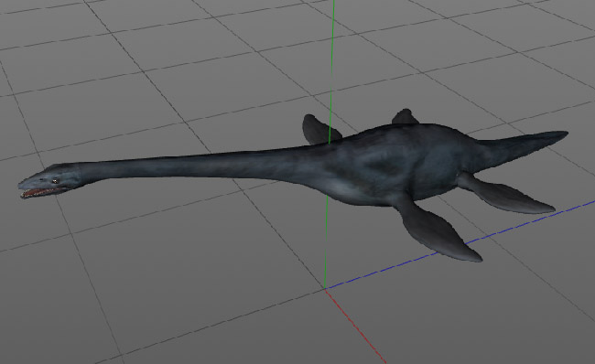Click the large front flipper nearest camera

pos(437,228)
